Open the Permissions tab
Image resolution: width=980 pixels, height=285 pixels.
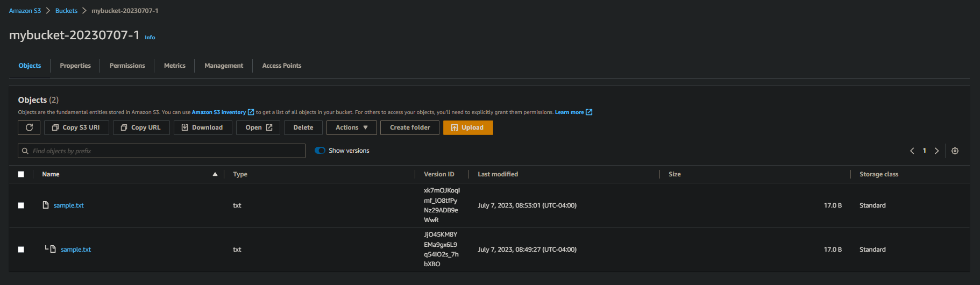click(127, 66)
